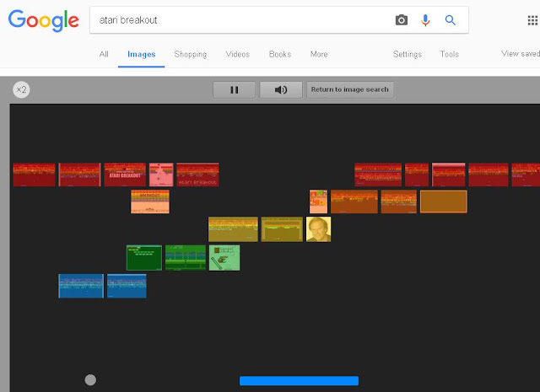Click the blue paddle
The width and height of the screenshot is (540, 392).
[299, 381]
